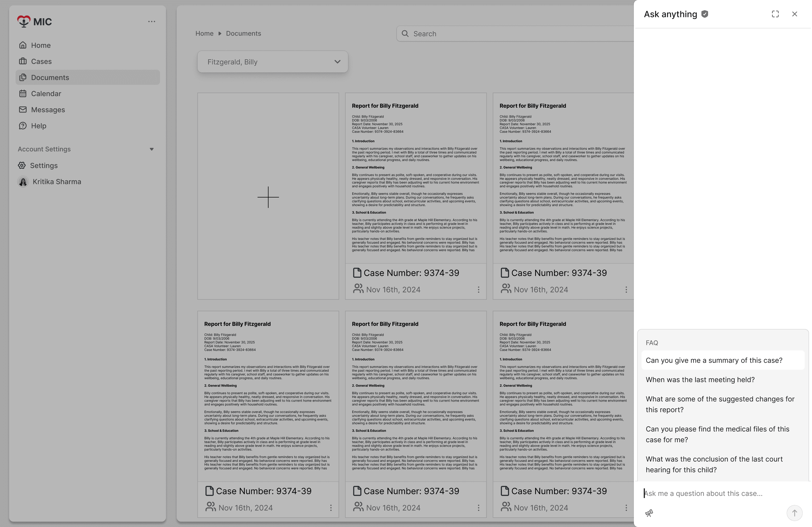Open Calendar from the sidebar

point(46,94)
